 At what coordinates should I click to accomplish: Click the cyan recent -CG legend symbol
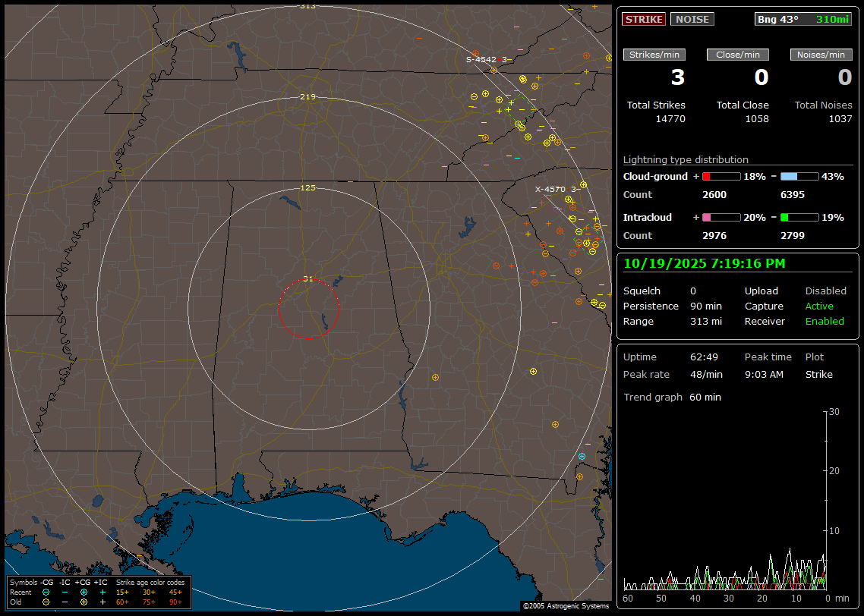click(46, 592)
